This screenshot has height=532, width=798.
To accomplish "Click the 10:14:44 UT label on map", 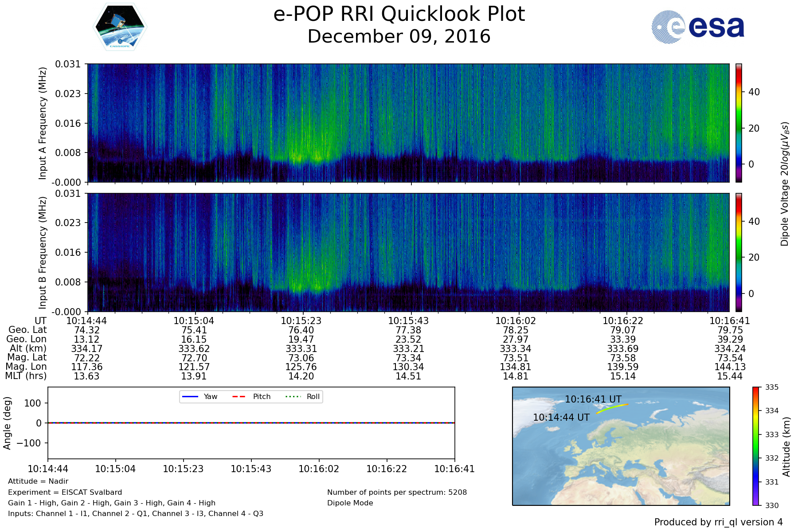I will click(x=561, y=418).
